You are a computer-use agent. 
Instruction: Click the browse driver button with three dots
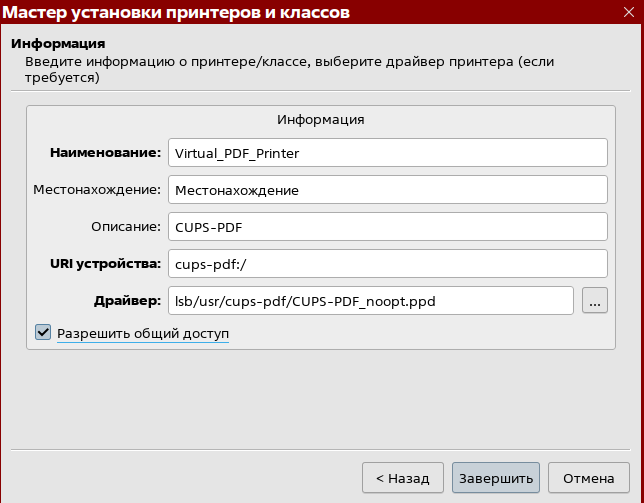click(594, 301)
